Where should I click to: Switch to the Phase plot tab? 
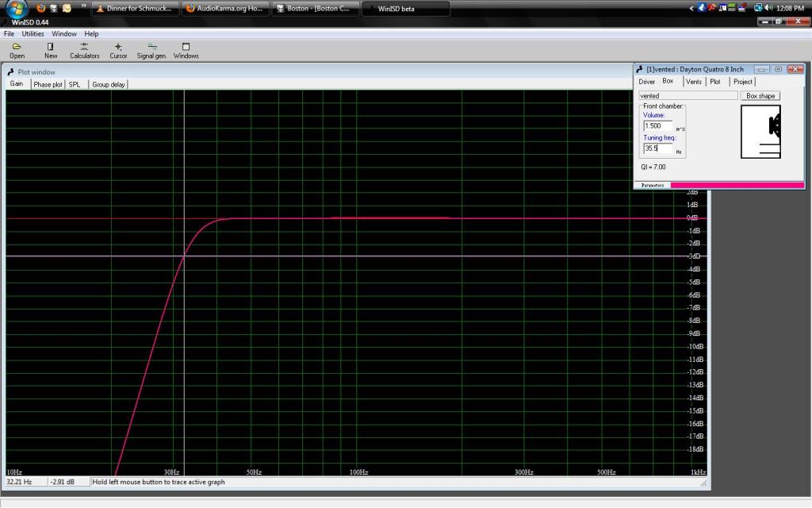[x=48, y=84]
